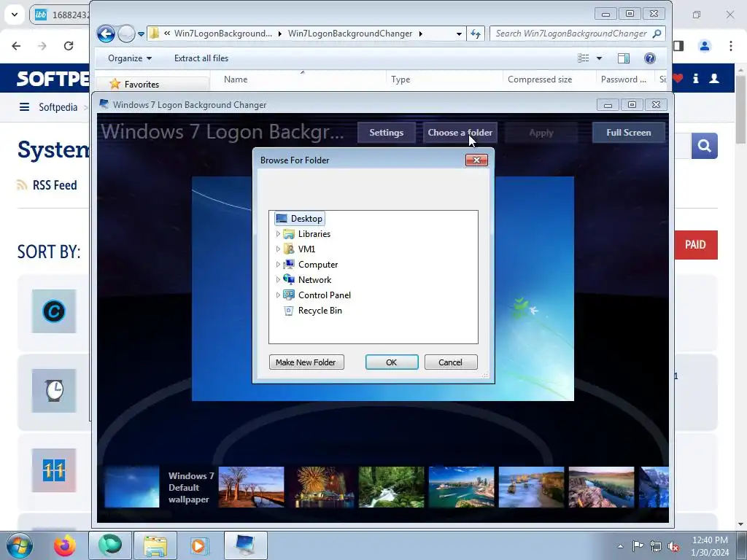747x560 pixels.
Task: Reload the browser page
Action: pyautogui.click(x=69, y=46)
